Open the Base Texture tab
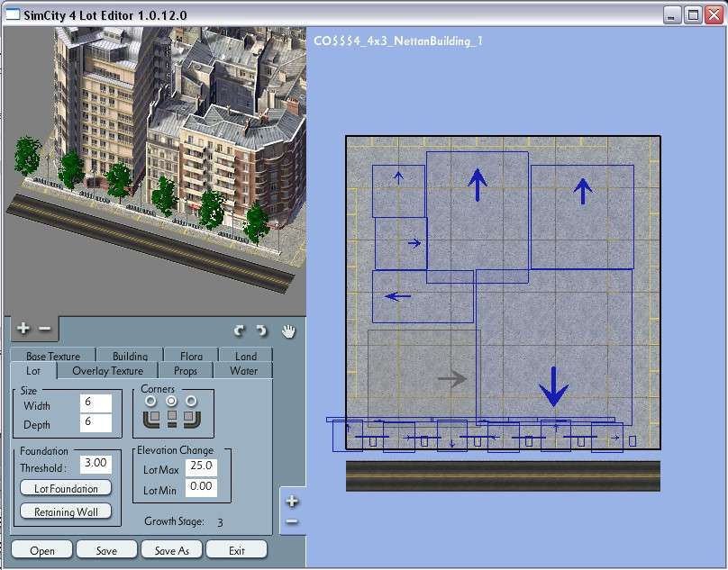This screenshot has height=570, width=728. tap(53, 356)
